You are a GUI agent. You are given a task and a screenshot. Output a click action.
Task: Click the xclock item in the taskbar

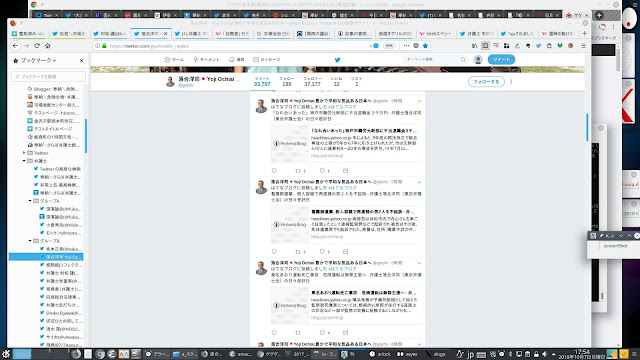(x=380, y=354)
